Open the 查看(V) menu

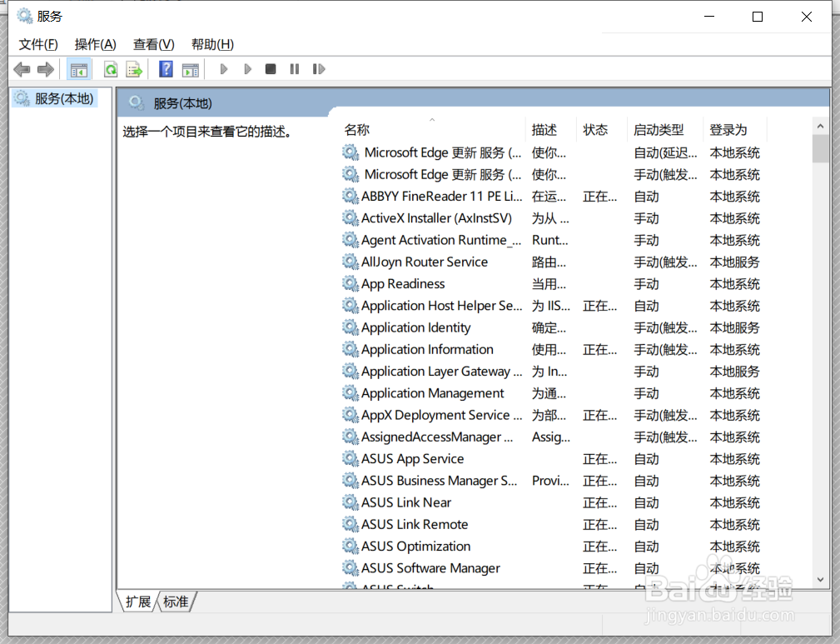click(x=152, y=43)
